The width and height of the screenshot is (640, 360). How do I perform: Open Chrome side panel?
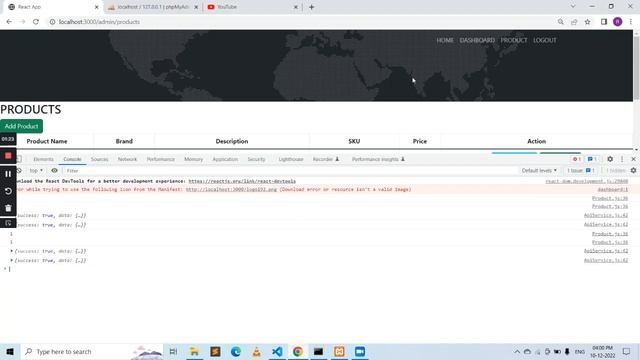pos(604,22)
